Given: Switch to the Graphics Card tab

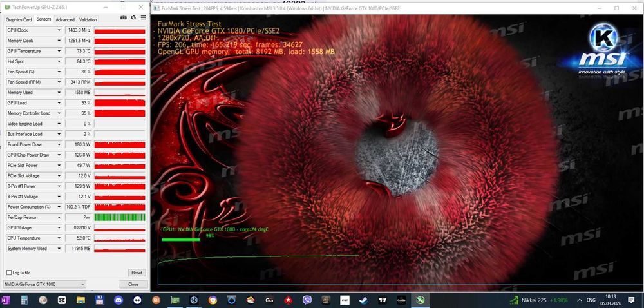Looking at the screenshot, I should pyautogui.click(x=19, y=19).
